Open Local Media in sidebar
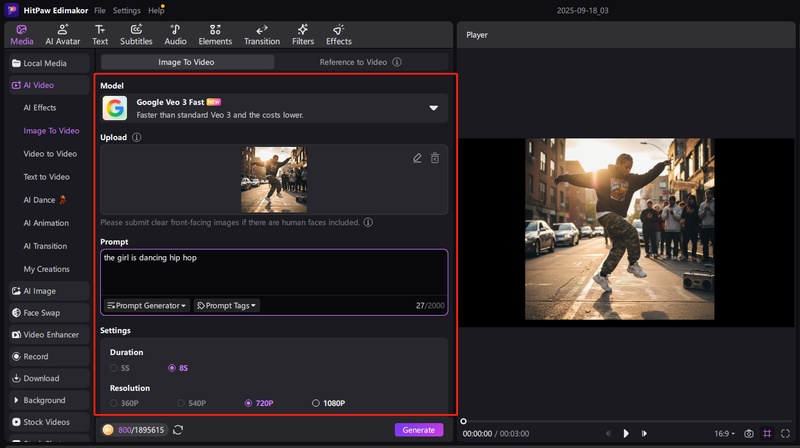This screenshot has width=800, height=448. 49,63
